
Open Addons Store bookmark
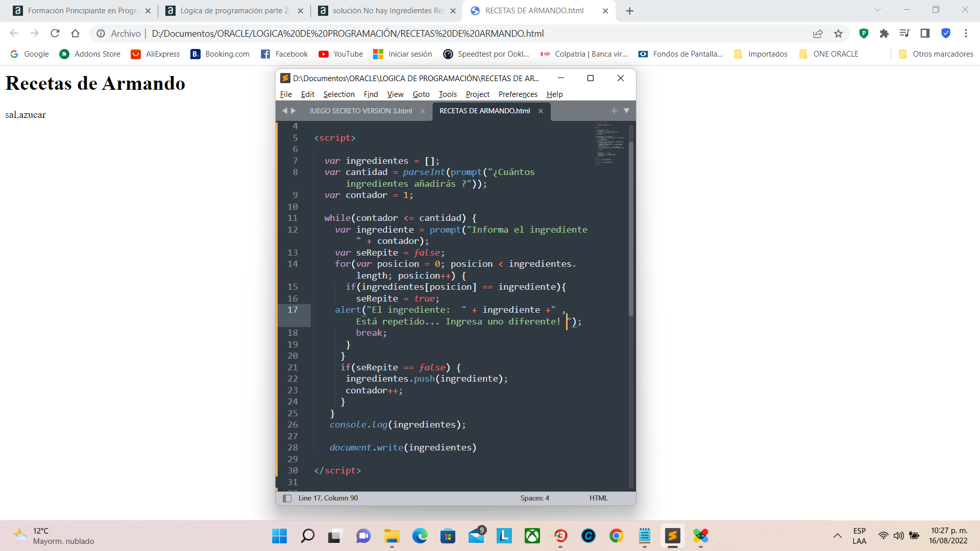[x=90, y=54]
